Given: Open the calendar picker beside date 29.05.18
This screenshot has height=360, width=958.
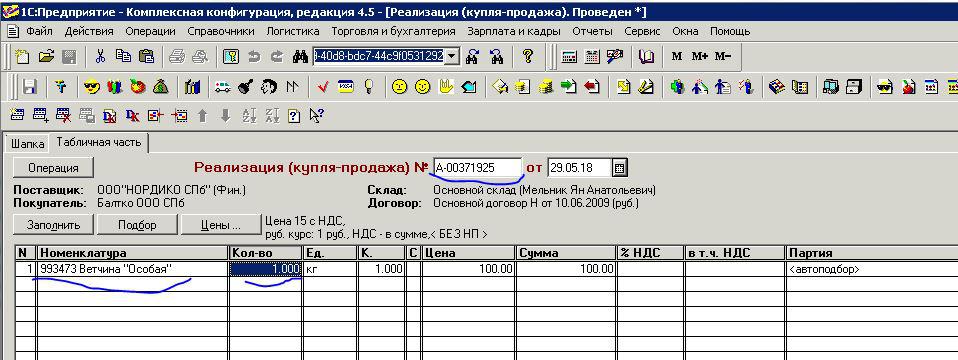Looking at the screenshot, I should 620,167.
